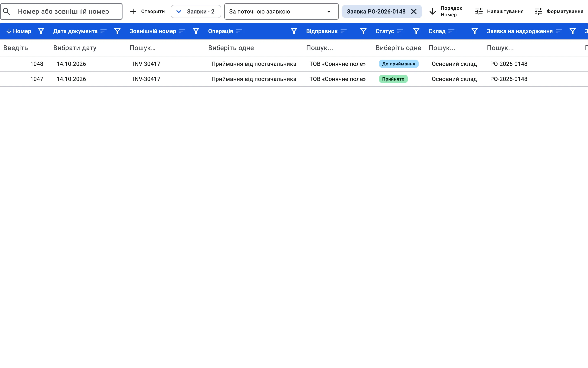The width and height of the screenshot is (588, 368).
Task: Remove the Заявка PO-2026-0148 filter chip
Action: click(414, 11)
